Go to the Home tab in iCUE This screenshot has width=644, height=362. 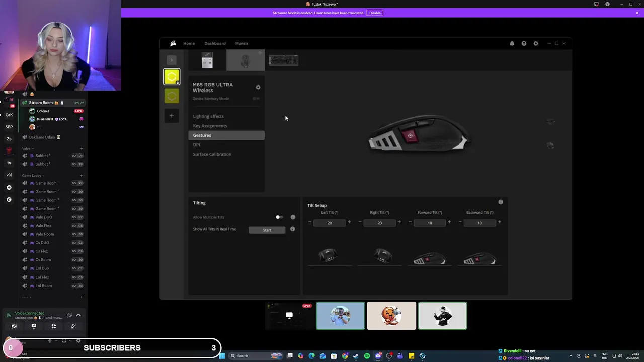[x=189, y=43]
